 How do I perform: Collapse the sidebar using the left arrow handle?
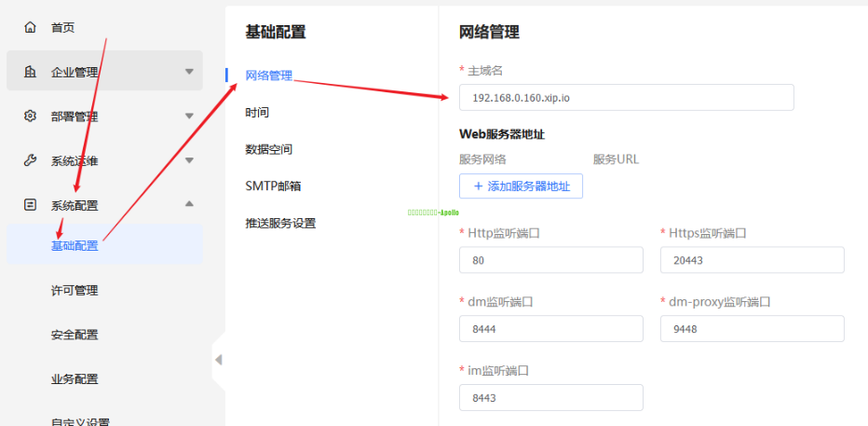pyautogui.click(x=218, y=360)
